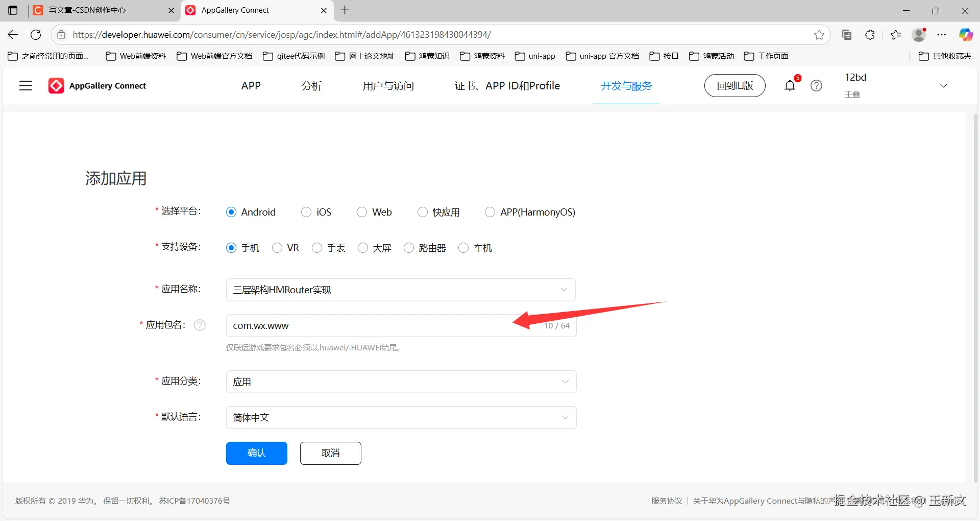Switch to the APP menu
This screenshot has height=521, width=980.
[251, 86]
